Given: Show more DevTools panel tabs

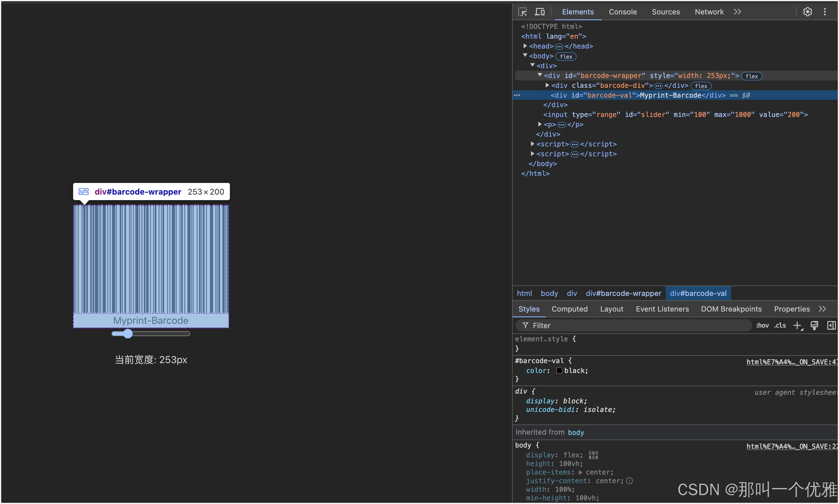Looking at the screenshot, I should pyautogui.click(x=737, y=12).
